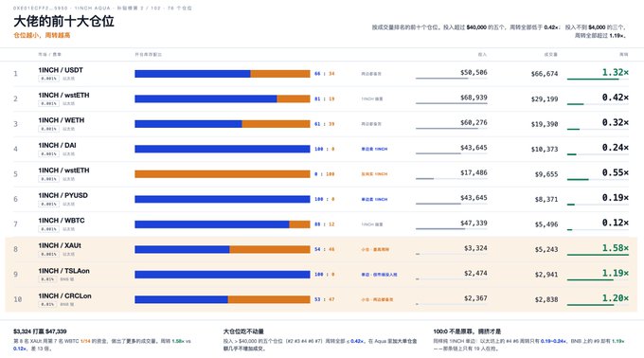
Task: Click the 1INCH / PYUSD pair name
Action: [x=63, y=195]
